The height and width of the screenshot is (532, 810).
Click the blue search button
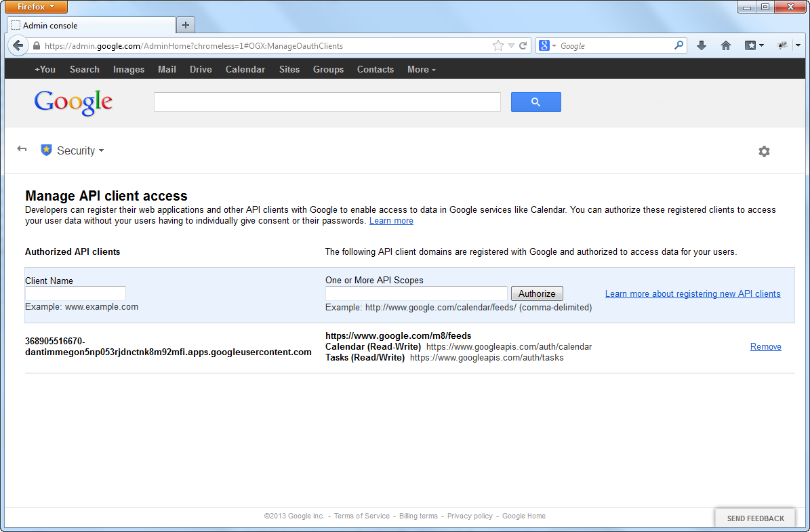[535, 102]
